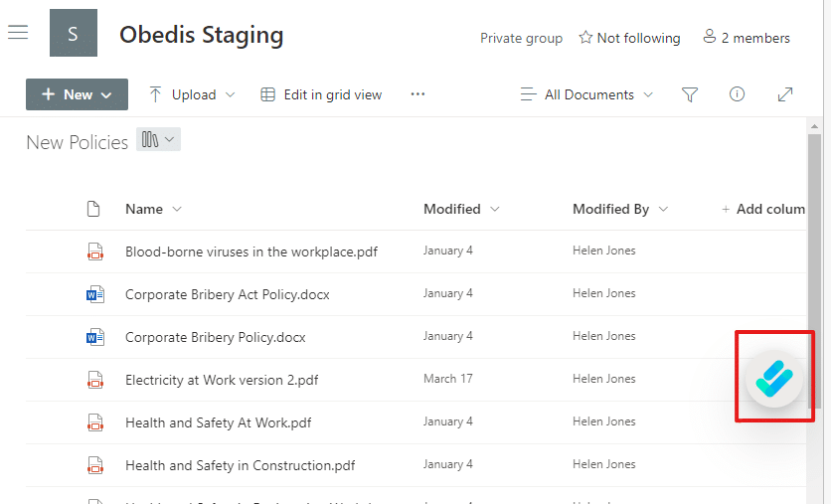View the 2 members list
The image size is (831, 504).
(746, 38)
